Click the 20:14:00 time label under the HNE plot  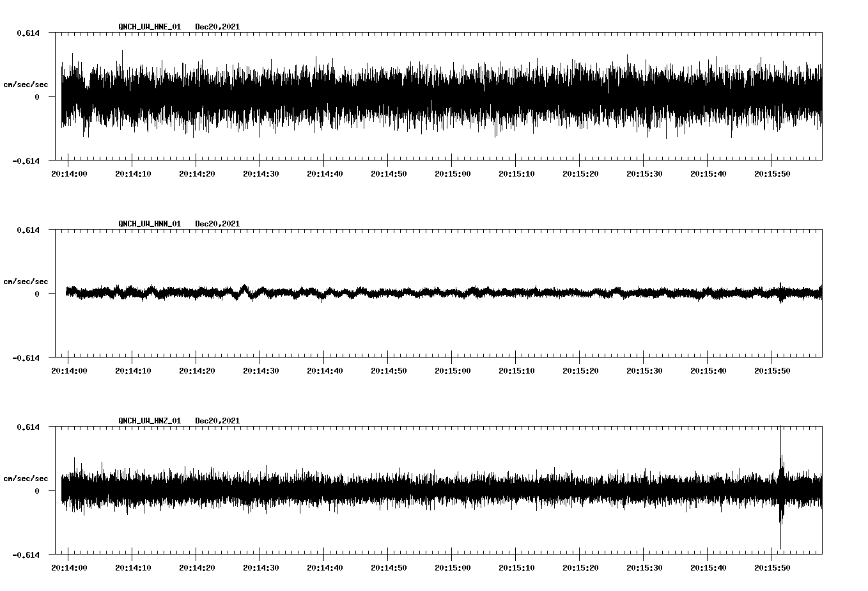point(69,174)
